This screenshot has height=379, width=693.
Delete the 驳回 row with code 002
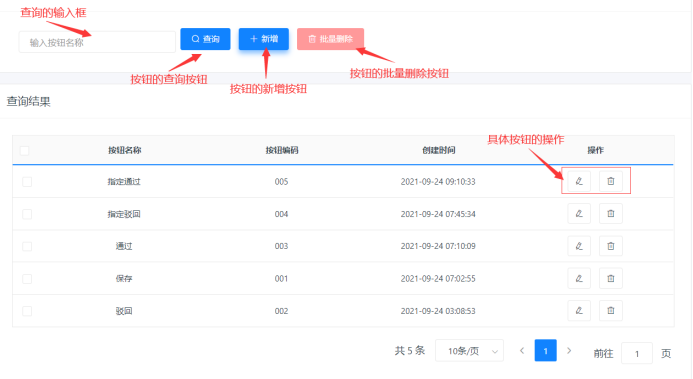point(611,311)
